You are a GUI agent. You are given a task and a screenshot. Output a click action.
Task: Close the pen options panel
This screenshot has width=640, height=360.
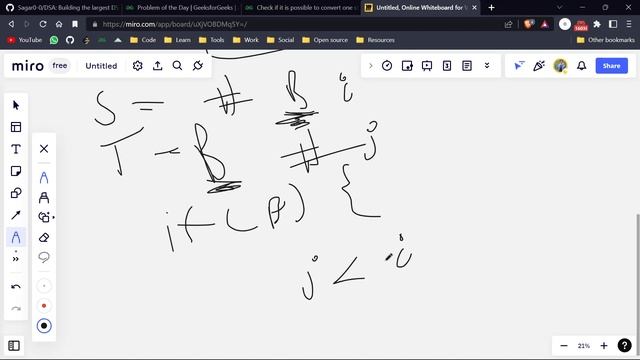click(x=44, y=149)
